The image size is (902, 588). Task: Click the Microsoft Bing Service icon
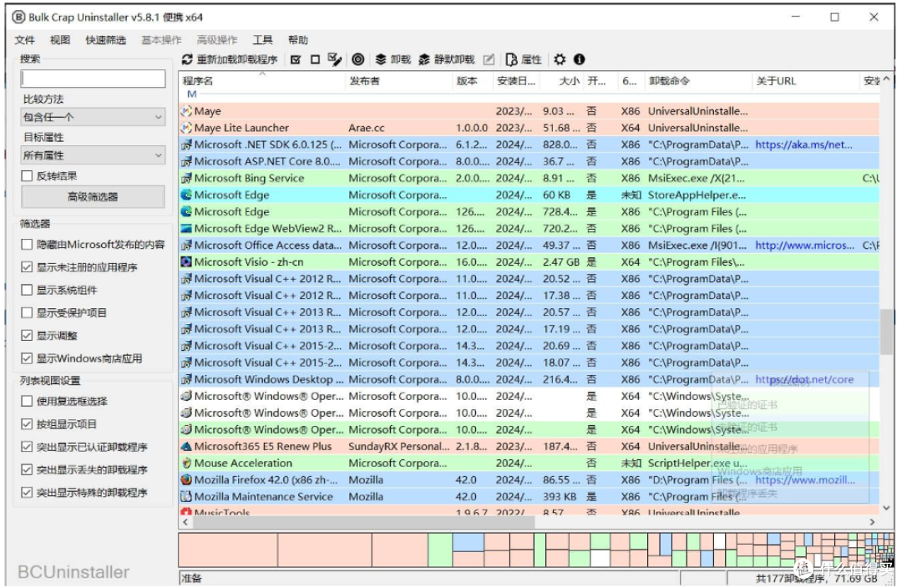[x=186, y=179]
